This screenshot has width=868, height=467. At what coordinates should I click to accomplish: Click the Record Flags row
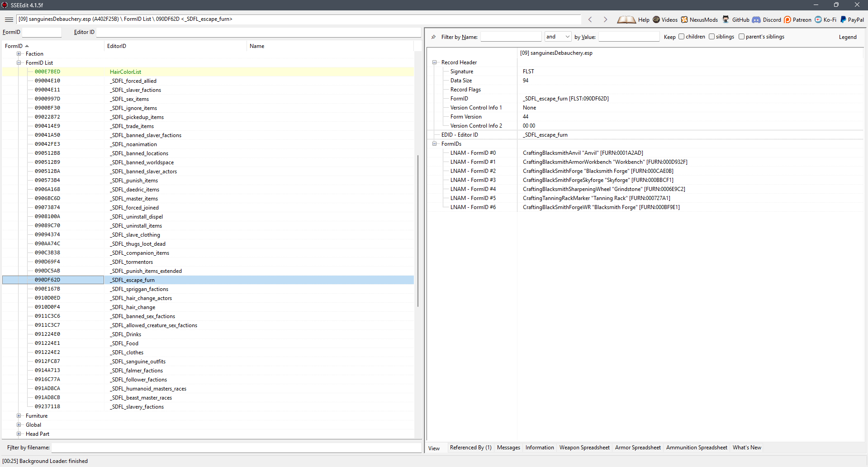click(645, 90)
